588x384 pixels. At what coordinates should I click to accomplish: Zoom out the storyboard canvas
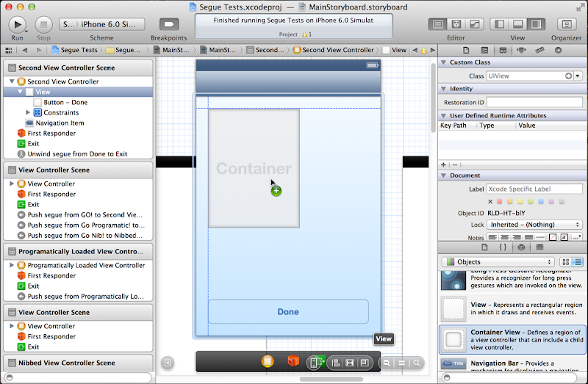387,363
